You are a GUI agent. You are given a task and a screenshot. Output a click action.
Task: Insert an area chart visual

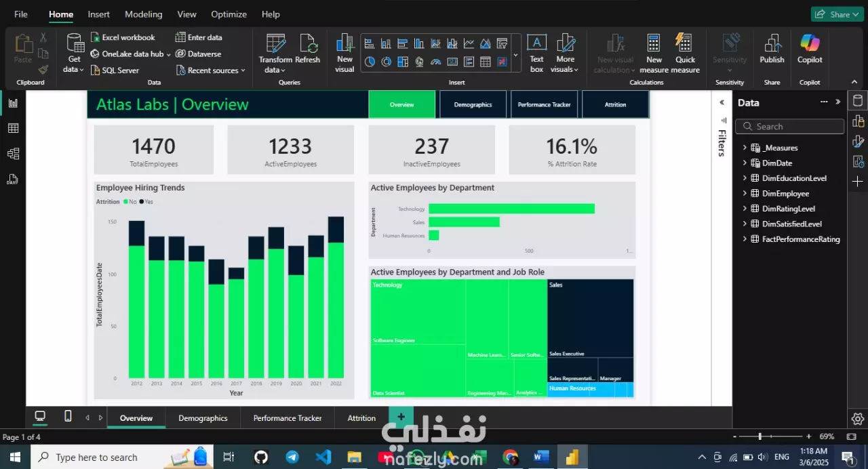[486, 43]
